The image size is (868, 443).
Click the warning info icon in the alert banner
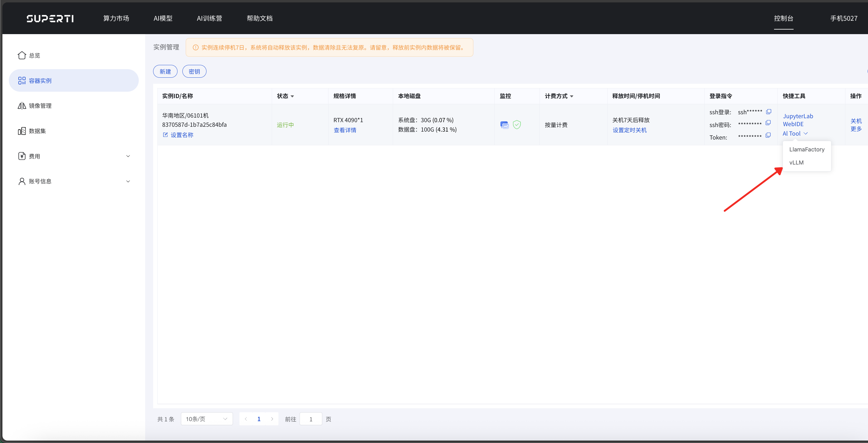click(x=195, y=48)
